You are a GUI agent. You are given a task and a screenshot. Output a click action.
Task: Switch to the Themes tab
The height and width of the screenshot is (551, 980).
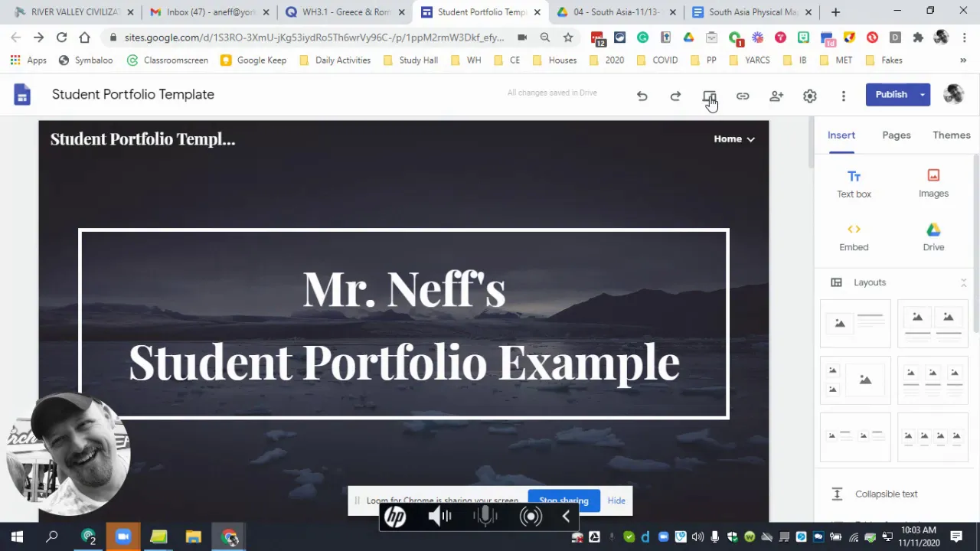point(951,135)
